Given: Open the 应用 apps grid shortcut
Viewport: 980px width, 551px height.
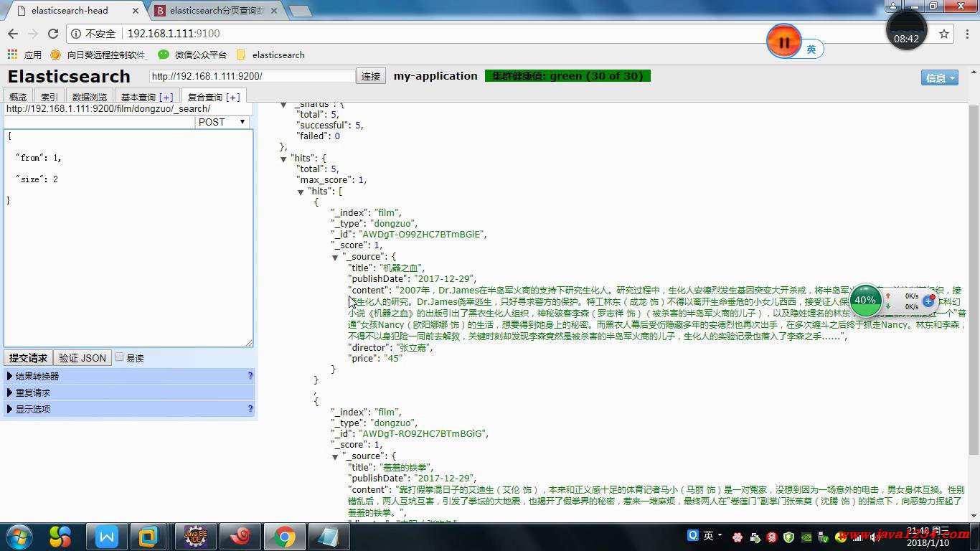Looking at the screenshot, I should point(24,55).
